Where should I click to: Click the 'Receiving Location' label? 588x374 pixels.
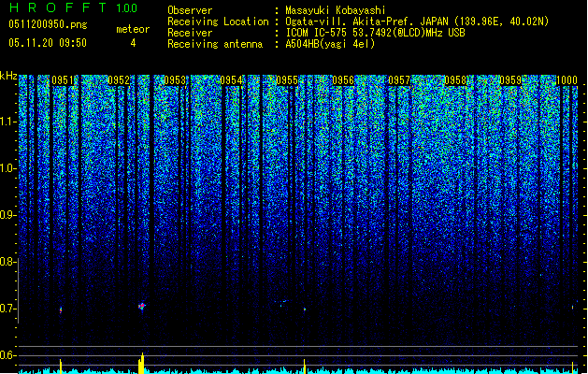pyautogui.click(x=218, y=22)
